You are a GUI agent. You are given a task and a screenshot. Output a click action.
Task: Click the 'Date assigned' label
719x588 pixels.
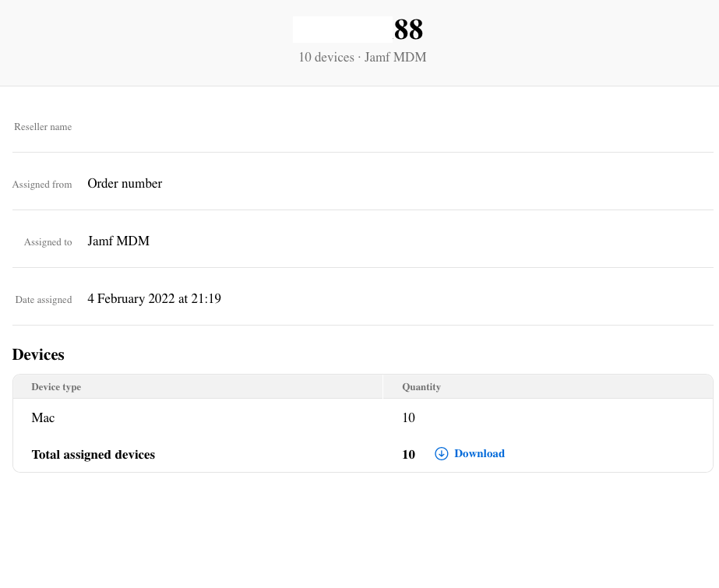pos(44,300)
